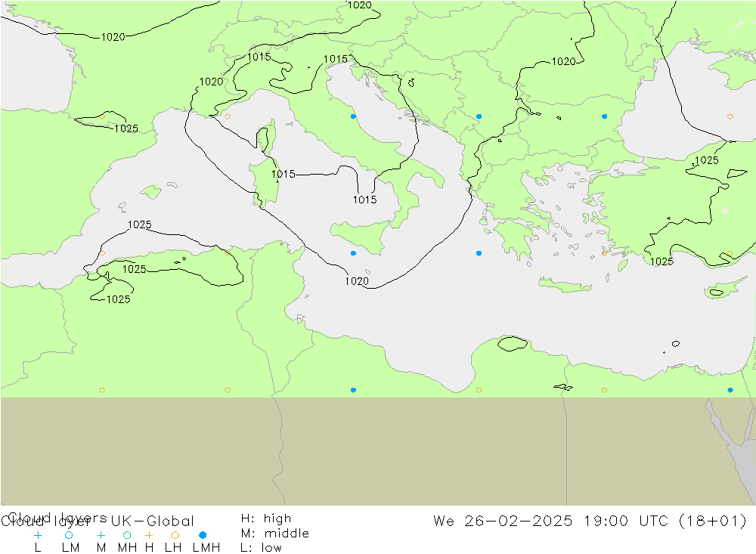Select the blue LMH marker south of Sicily
The height and width of the screenshot is (554, 756).
pos(353,253)
